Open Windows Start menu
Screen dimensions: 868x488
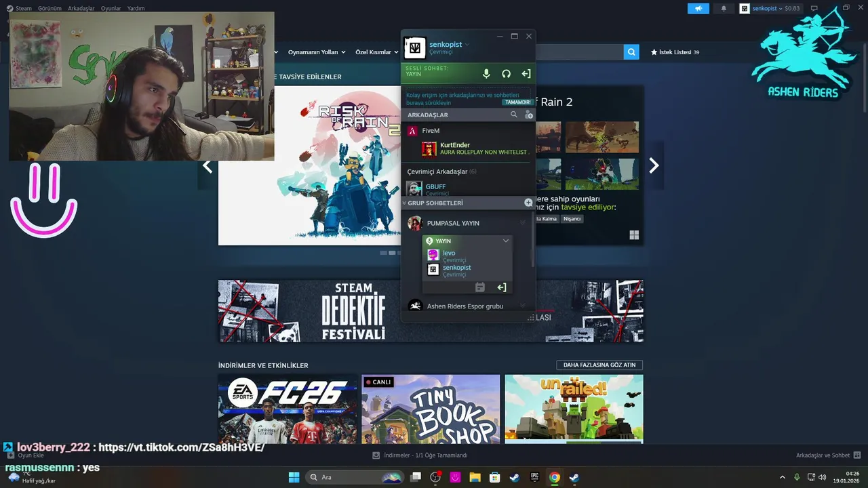tap(294, 477)
